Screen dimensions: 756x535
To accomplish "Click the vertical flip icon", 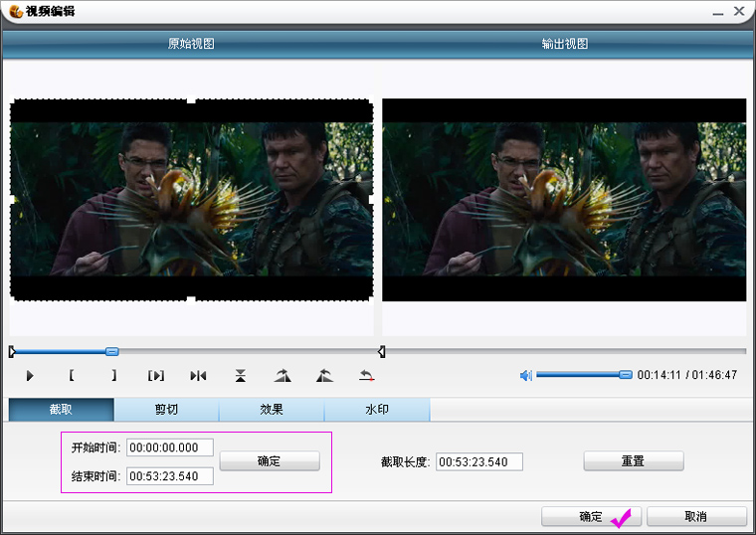I will 240,376.
